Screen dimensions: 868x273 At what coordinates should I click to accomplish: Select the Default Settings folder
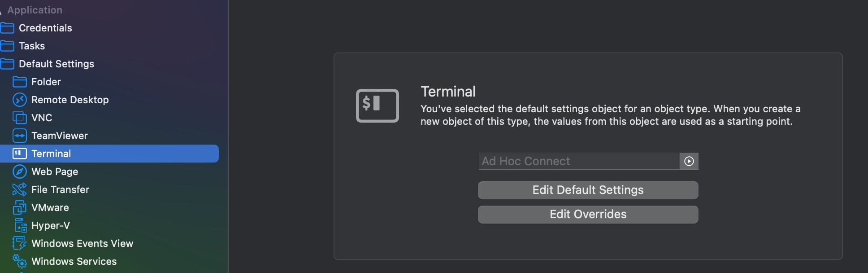56,64
